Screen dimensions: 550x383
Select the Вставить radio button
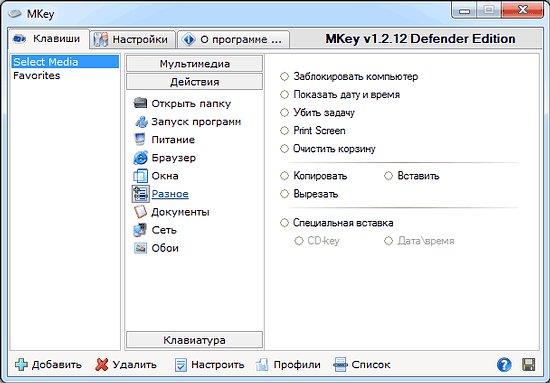[388, 176]
